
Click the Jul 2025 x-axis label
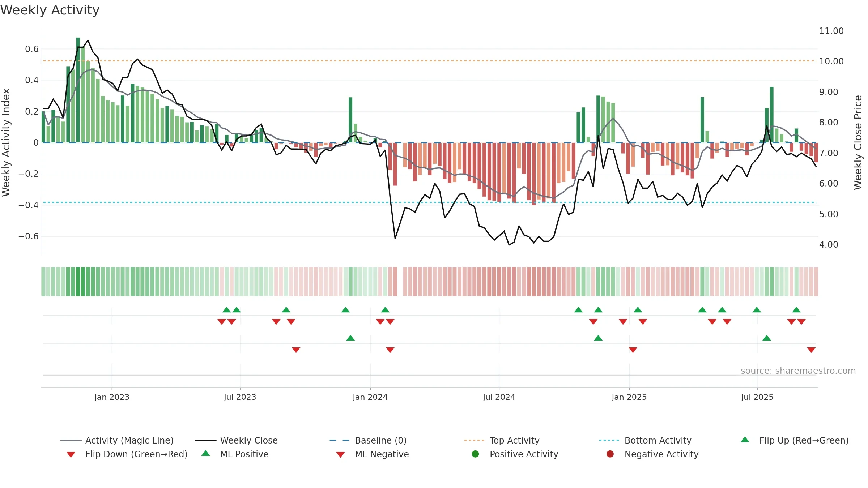pos(757,397)
